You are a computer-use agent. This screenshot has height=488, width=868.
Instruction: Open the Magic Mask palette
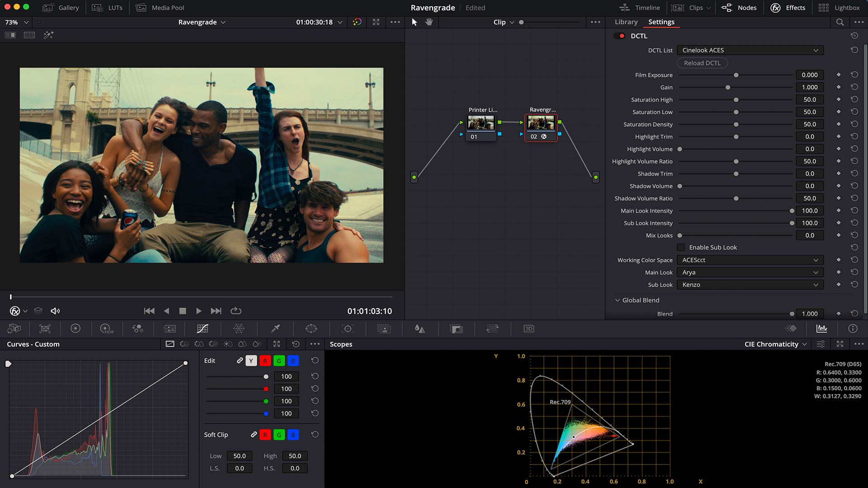[x=383, y=328]
